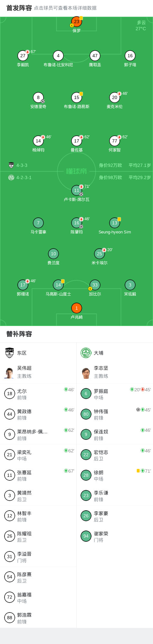
Task: Tap 4-2-3-1 formation label with crest
Action: [x=20, y=177]
